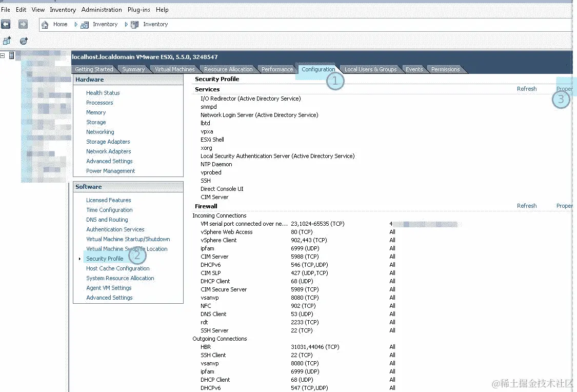This screenshot has height=392, width=577.
Task: Open Network Adapters link
Action: 109,151
